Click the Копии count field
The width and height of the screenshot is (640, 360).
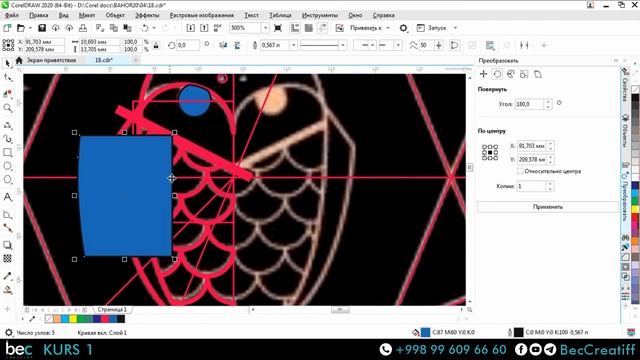(531, 186)
